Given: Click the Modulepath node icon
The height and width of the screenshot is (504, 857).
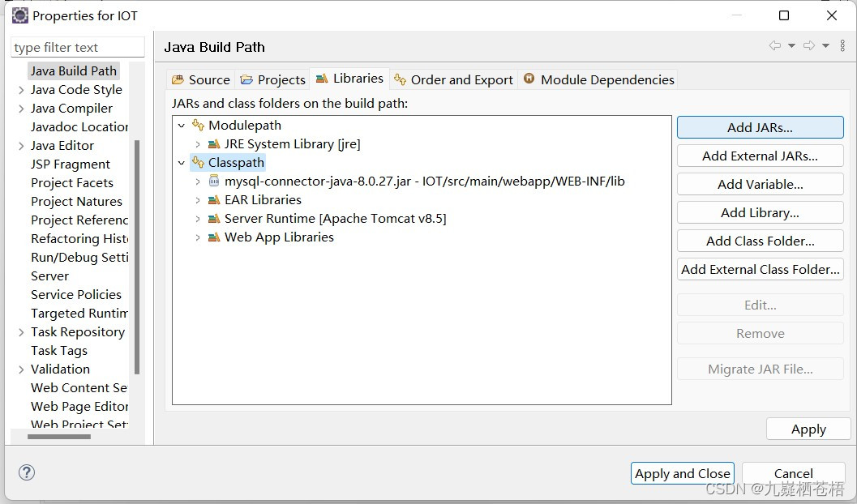Looking at the screenshot, I should pyautogui.click(x=198, y=125).
